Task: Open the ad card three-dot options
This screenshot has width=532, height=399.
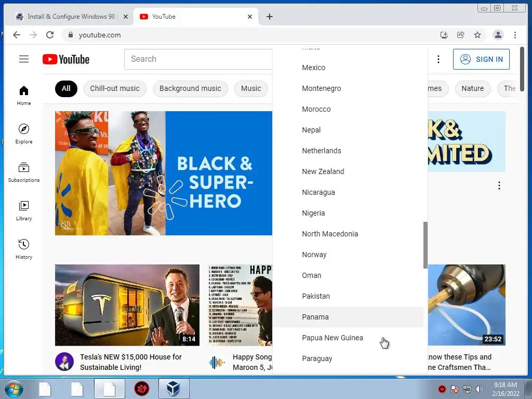Action: pos(499,185)
